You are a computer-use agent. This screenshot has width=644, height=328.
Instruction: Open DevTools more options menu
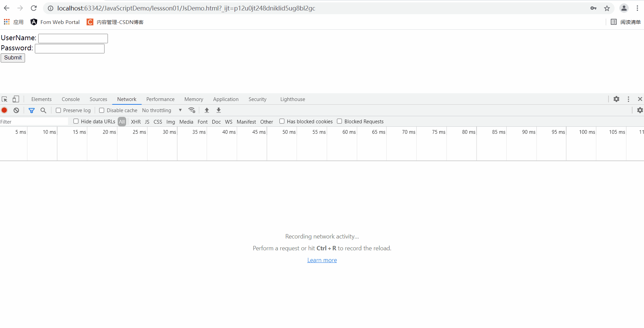(628, 99)
